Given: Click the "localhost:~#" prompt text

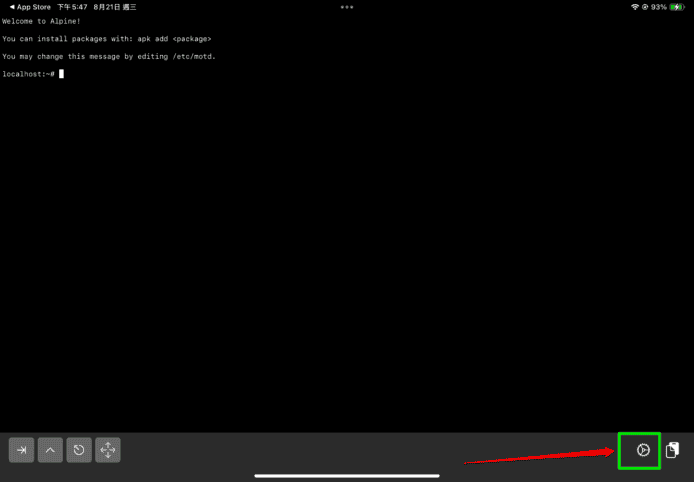Looking at the screenshot, I should tap(28, 74).
